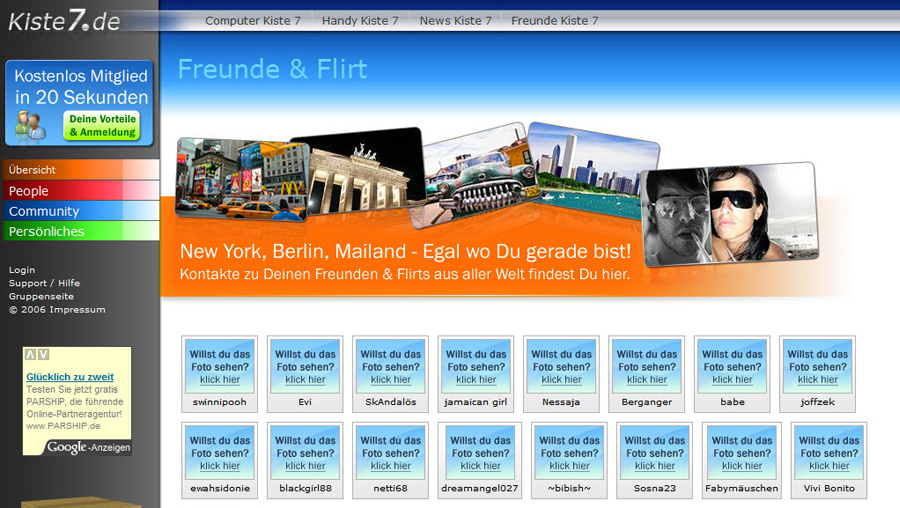Click the up arrow in the ad box
Image resolution: width=900 pixels, height=508 pixels.
coord(31,355)
